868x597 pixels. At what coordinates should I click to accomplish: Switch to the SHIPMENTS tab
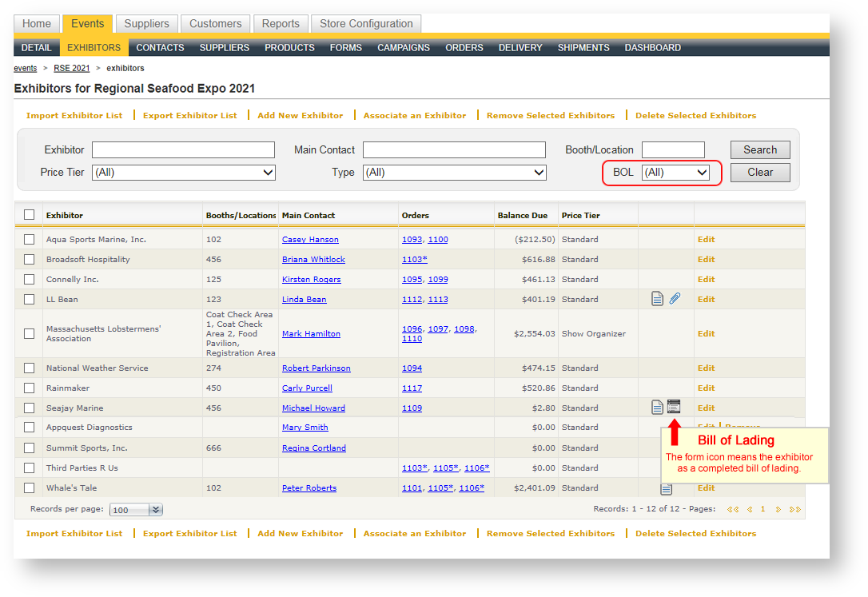(x=583, y=48)
